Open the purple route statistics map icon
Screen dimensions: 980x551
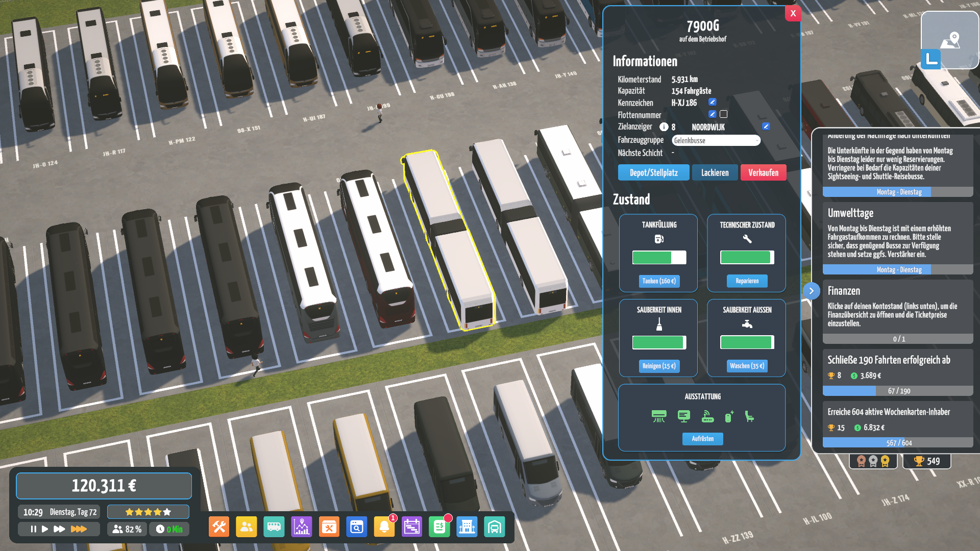click(302, 527)
